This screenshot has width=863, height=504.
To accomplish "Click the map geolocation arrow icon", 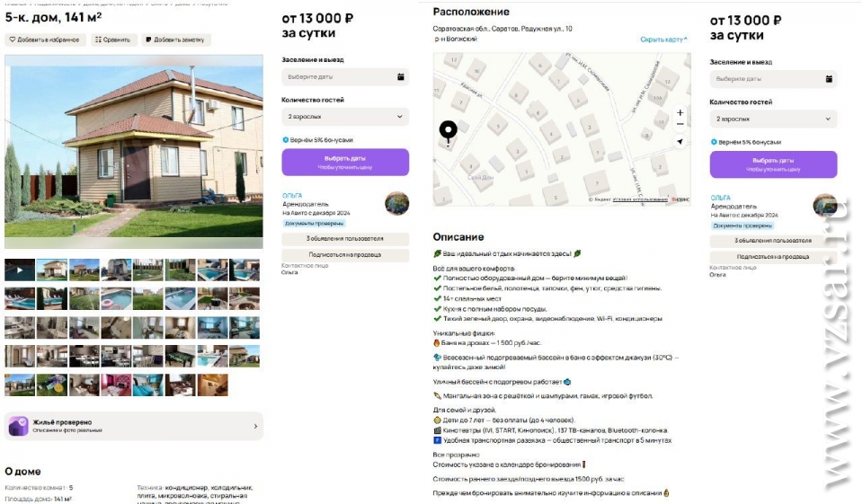I will [681, 141].
